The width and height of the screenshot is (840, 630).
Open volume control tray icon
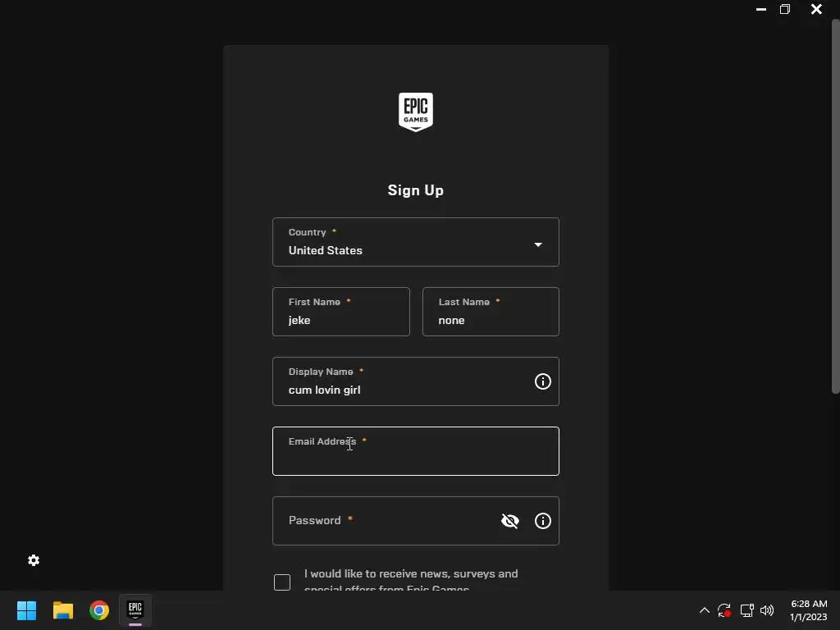(767, 610)
